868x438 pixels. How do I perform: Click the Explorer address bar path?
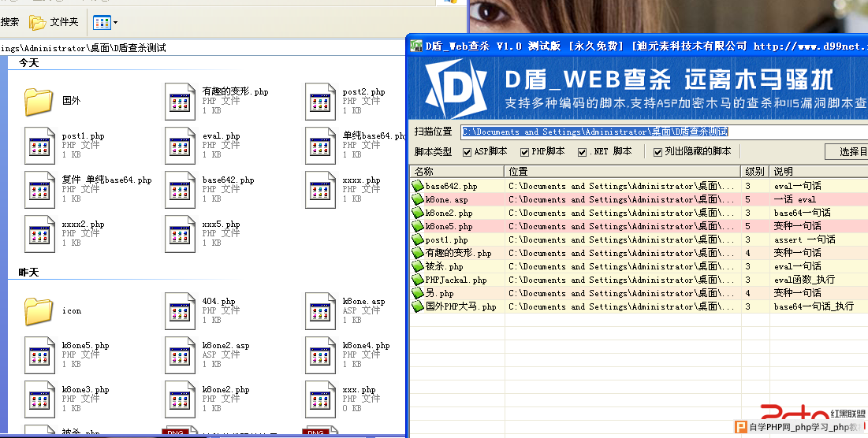click(83, 48)
